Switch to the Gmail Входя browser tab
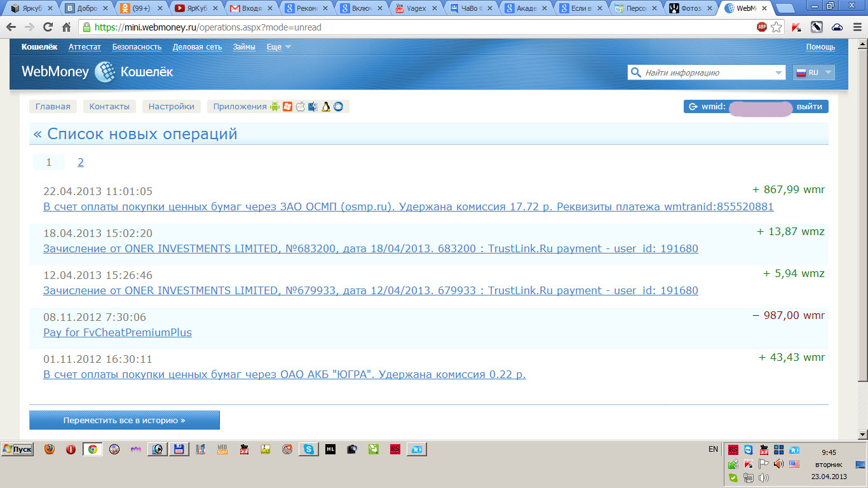Viewport: 868px width, 488px height. (250, 9)
